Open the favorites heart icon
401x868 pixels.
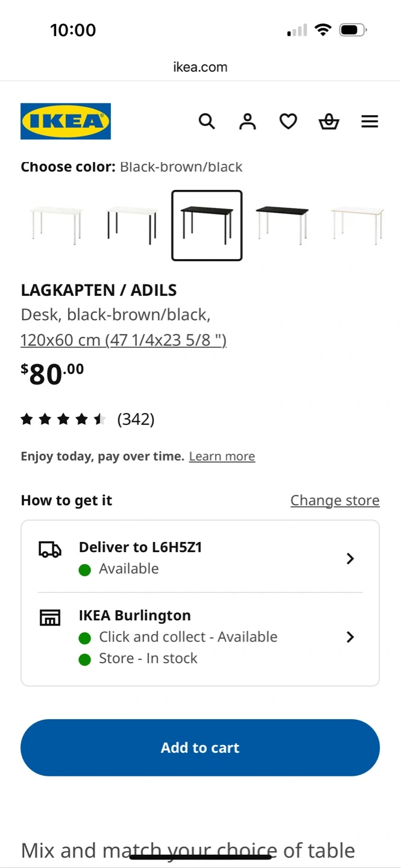(288, 122)
